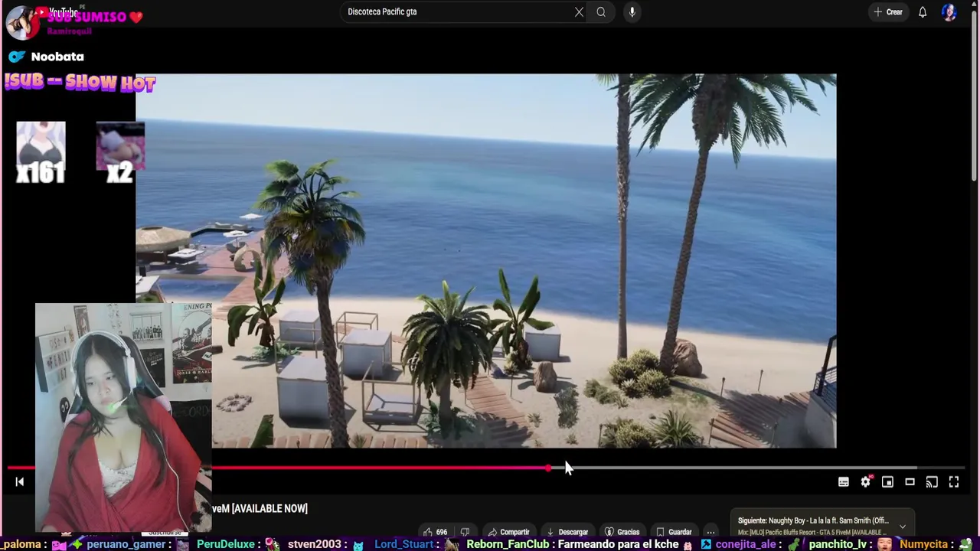Click the chat name Numycita in ticker
Viewport: 980px width, 551px height.
[924, 544]
